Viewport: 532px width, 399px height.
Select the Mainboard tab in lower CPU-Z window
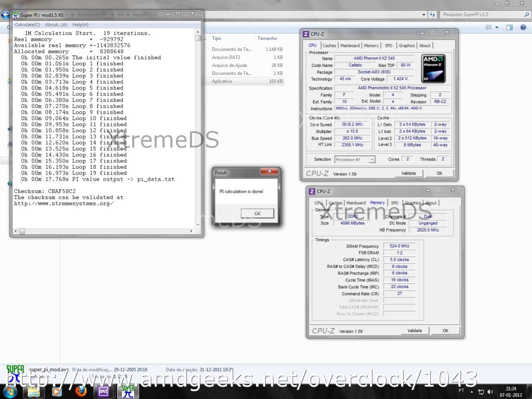pos(356,203)
